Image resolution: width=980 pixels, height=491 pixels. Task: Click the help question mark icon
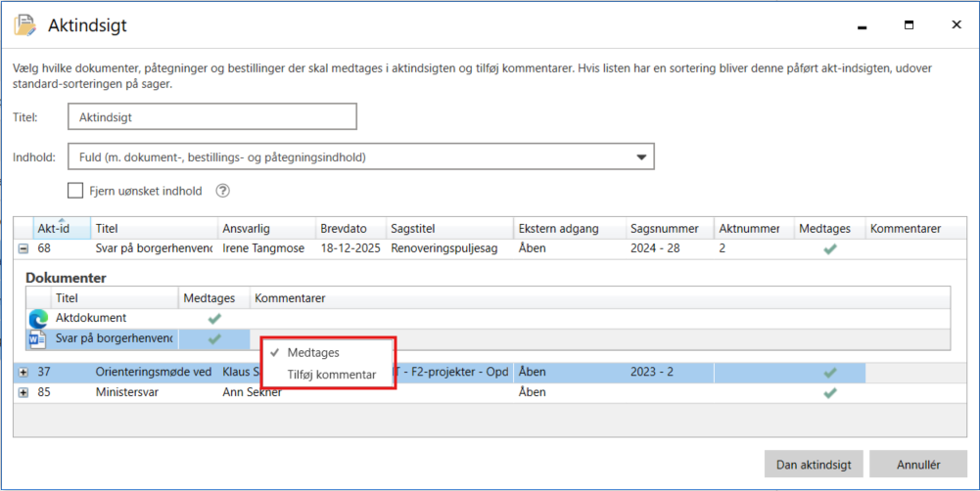pos(222,192)
